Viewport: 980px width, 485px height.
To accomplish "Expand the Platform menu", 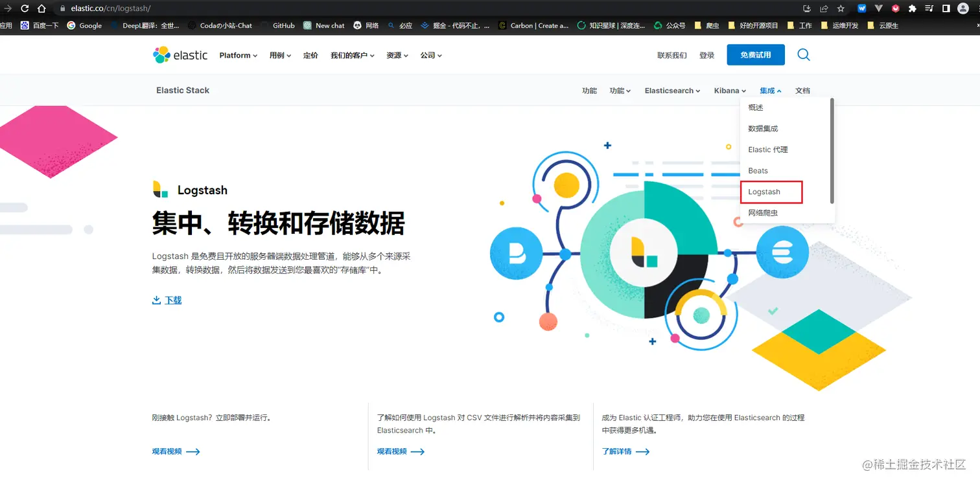I will click(238, 55).
